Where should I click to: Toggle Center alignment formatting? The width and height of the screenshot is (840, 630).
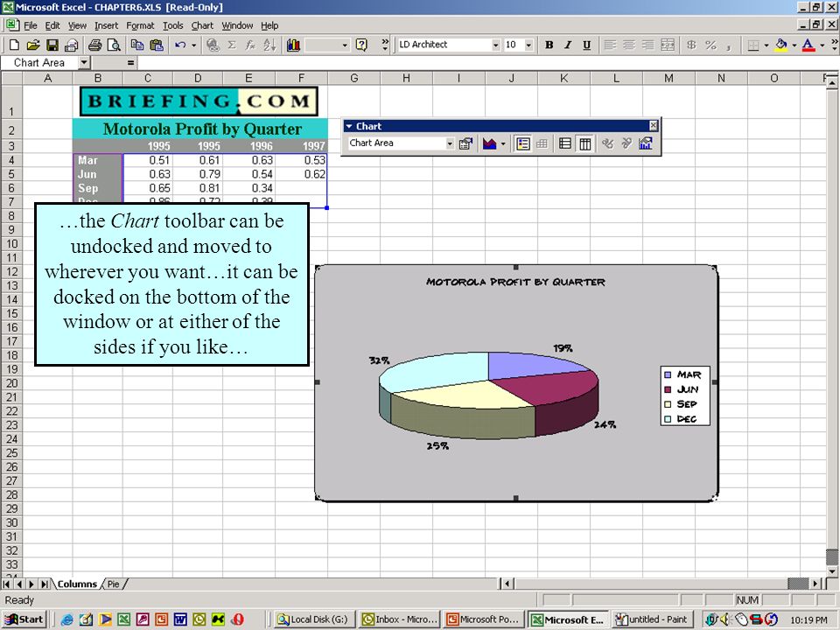point(629,45)
